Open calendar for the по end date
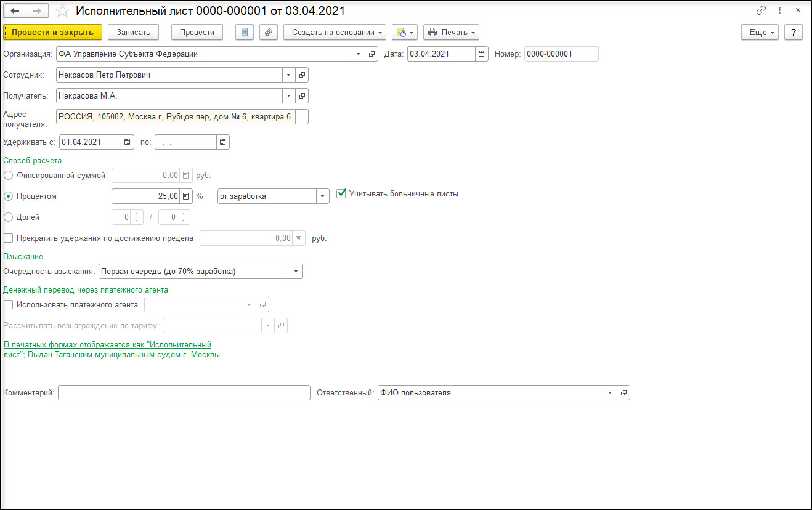Image resolution: width=812 pixels, height=510 pixels. click(x=223, y=142)
